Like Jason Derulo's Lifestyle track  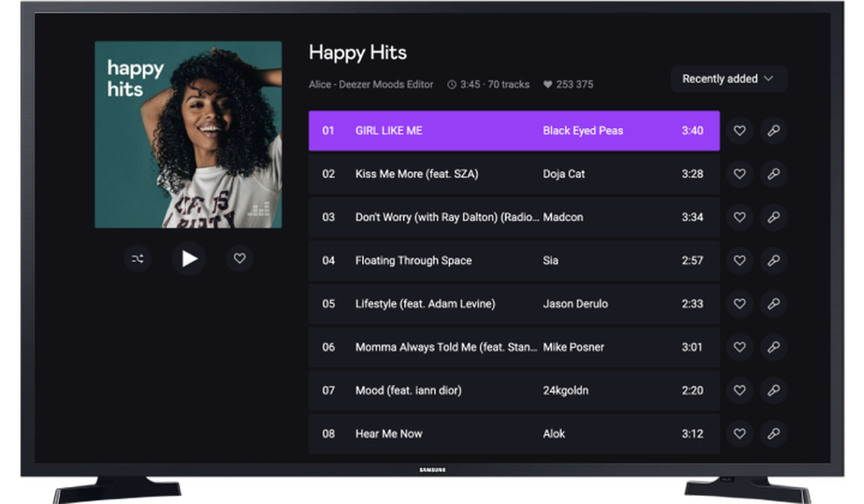coord(739,304)
